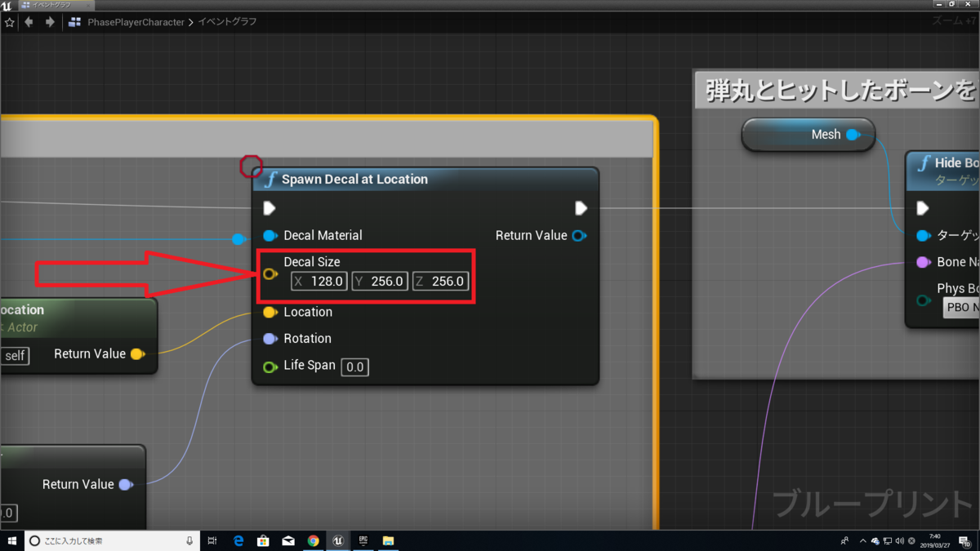
Task: Open the Mail app from taskbar
Action: click(288, 540)
